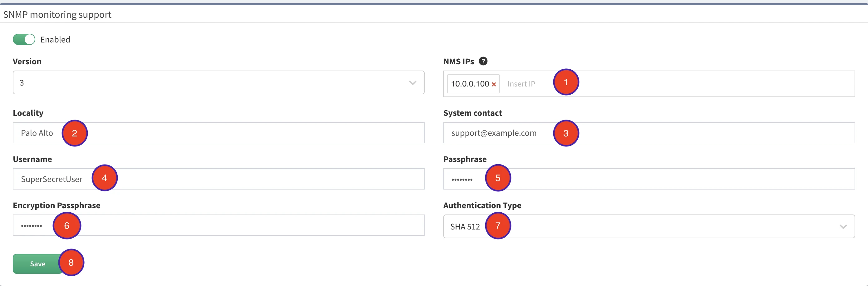Toggle the SNMP Enabled switch

[24, 39]
